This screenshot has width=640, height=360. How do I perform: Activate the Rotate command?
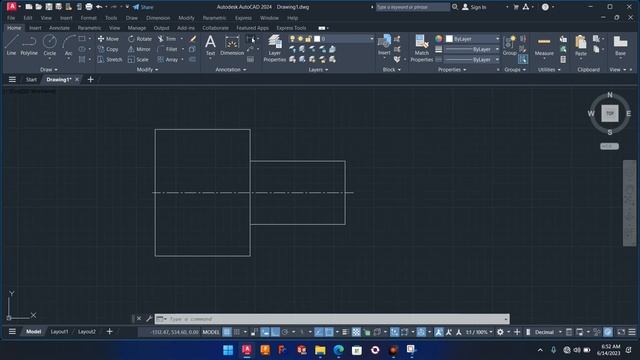pos(140,39)
